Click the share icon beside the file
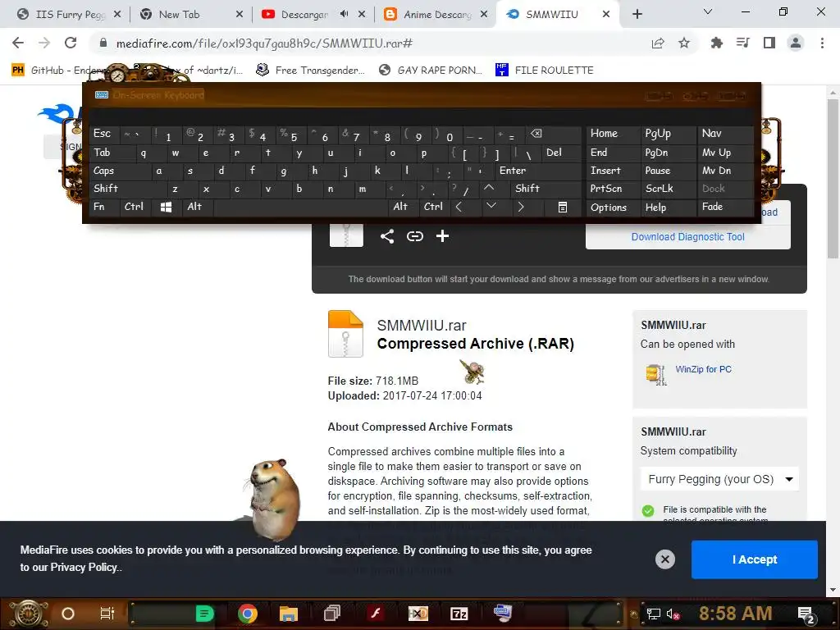 [x=387, y=236]
